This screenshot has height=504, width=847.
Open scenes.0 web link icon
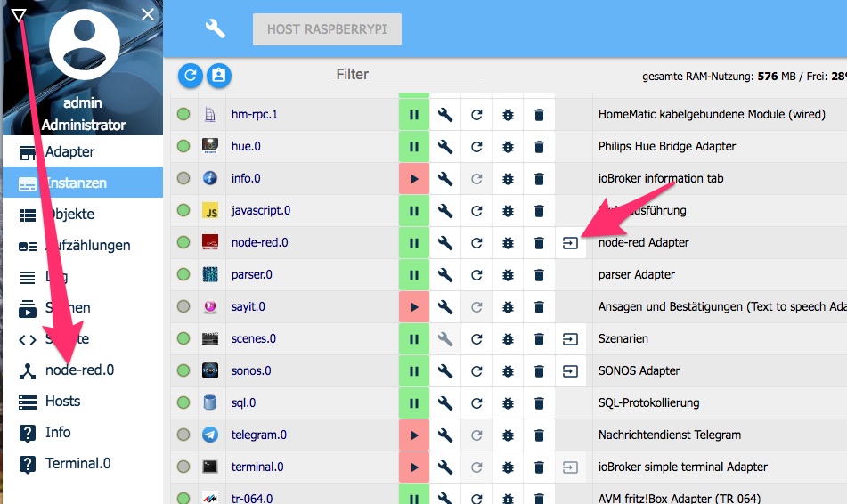(x=570, y=339)
